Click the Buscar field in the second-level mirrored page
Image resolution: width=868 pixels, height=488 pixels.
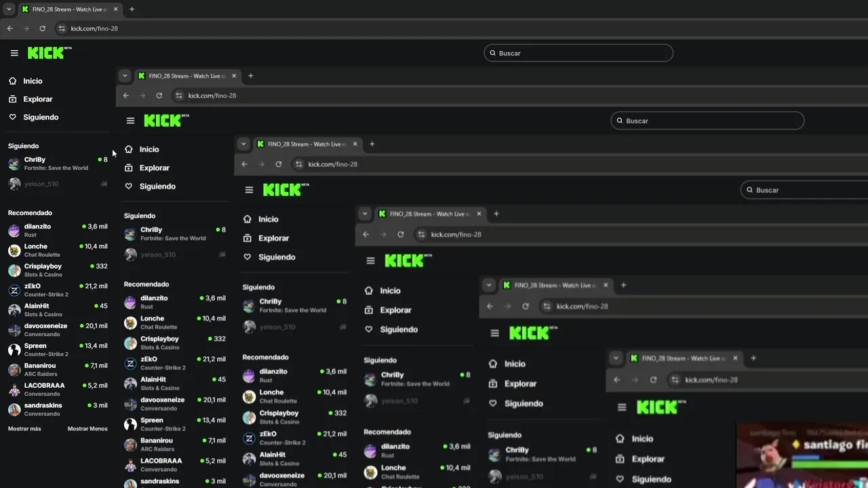point(707,121)
